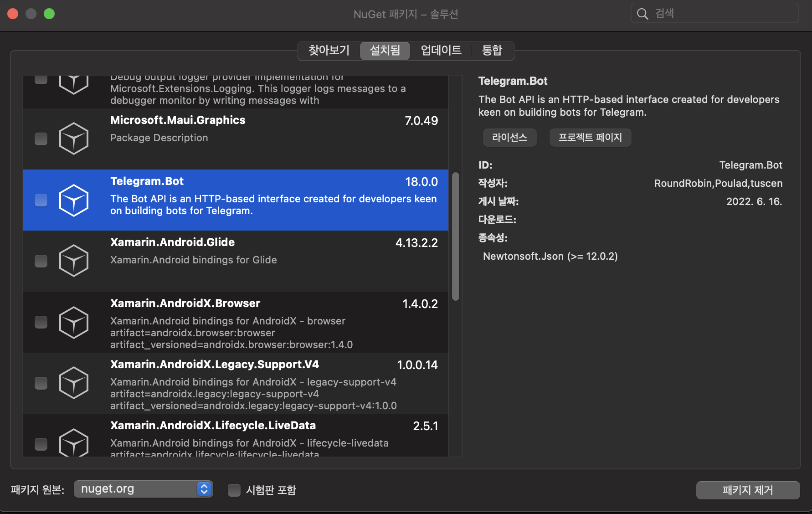This screenshot has width=812, height=514.
Task: Select the Xamarin.AndroidX.Legacy.Support.V4 package name
Action: click(215, 365)
